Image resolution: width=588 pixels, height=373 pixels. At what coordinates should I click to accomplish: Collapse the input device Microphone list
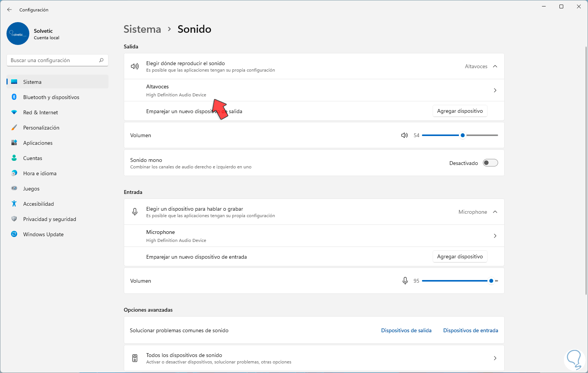[495, 212]
